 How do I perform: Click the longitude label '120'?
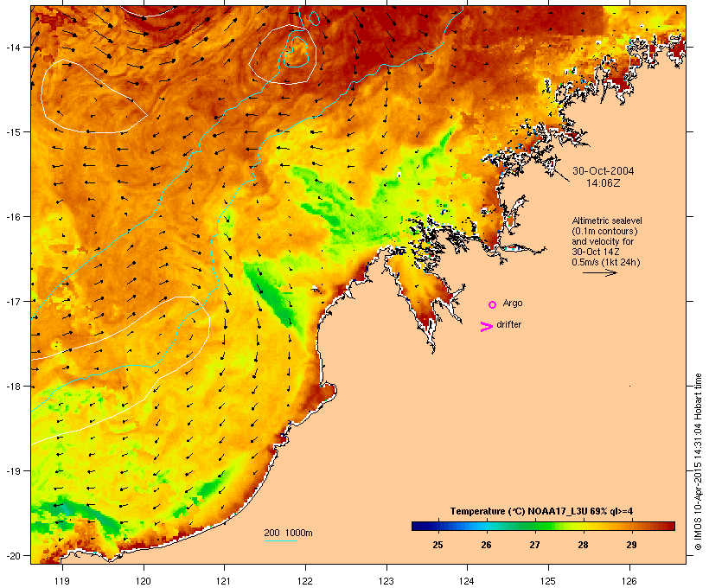(144, 581)
